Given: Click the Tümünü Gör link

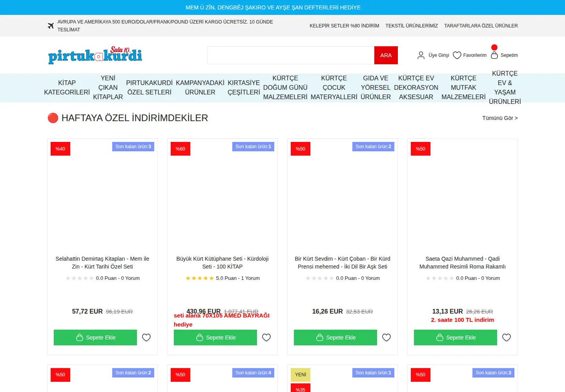Looking at the screenshot, I should [x=500, y=118].
